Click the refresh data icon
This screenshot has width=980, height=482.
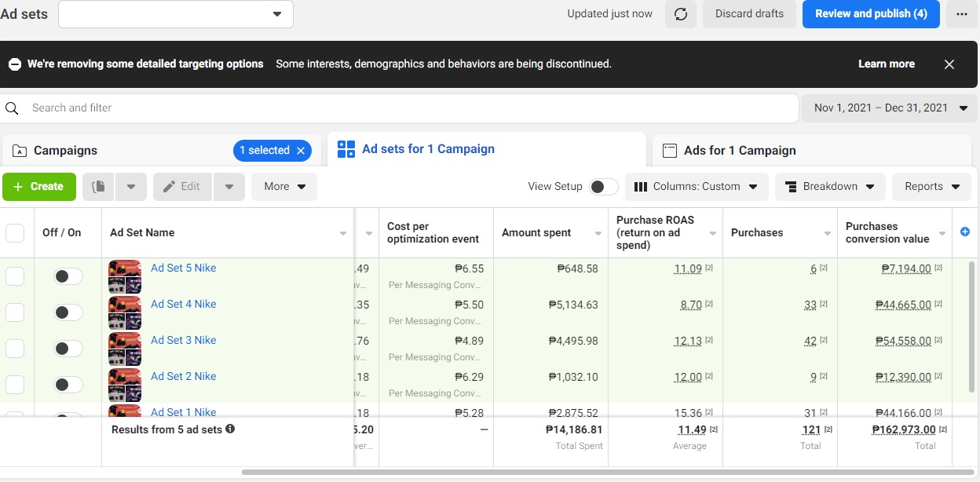point(681,14)
